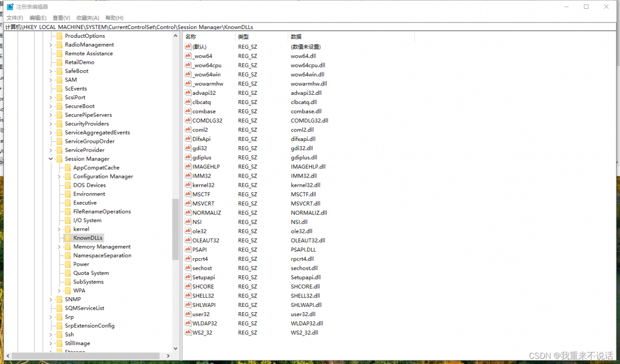Select the Quota System key
This screenshot has height=364, width=620.
pyautogui.click(x=91, y=273)
